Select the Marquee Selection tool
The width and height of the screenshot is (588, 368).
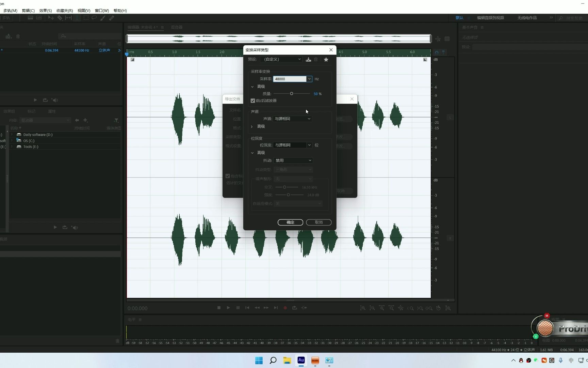click(86, 18)
